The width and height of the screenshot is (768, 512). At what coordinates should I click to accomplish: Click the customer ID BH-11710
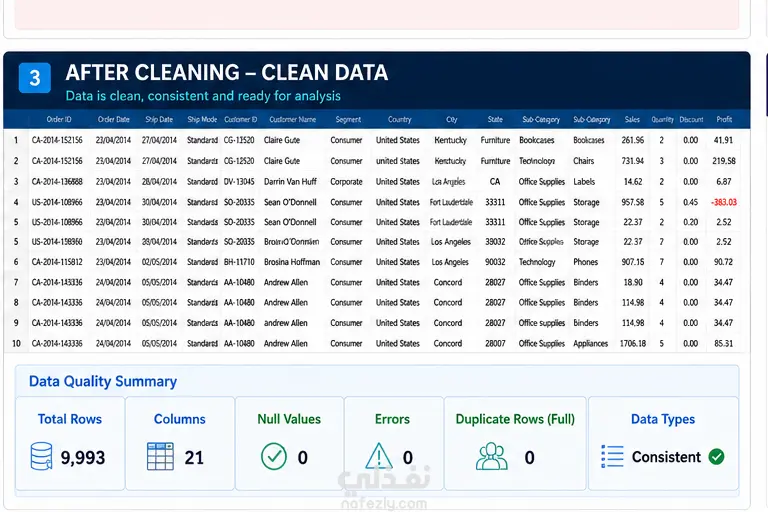(239, 262)
